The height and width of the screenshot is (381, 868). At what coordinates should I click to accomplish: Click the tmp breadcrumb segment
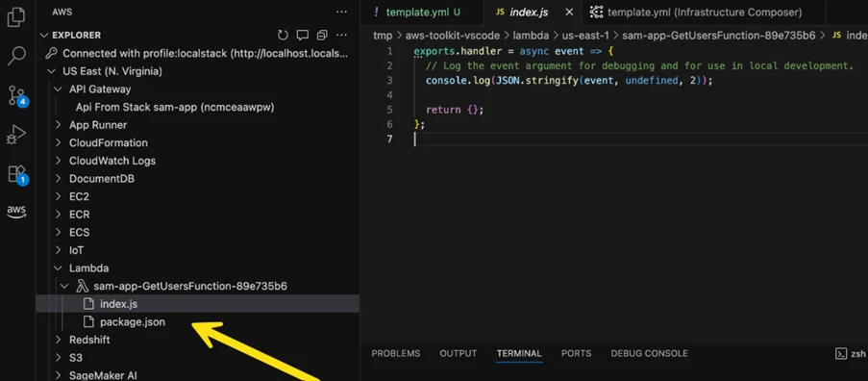pyautogui.click(x=383, y=36)
